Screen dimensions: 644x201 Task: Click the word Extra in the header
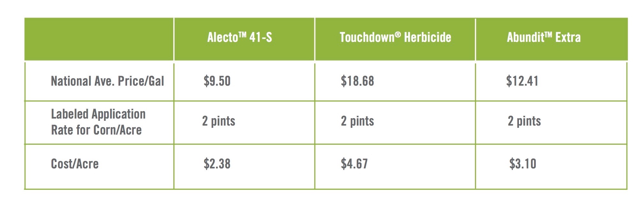pos(568,37)
